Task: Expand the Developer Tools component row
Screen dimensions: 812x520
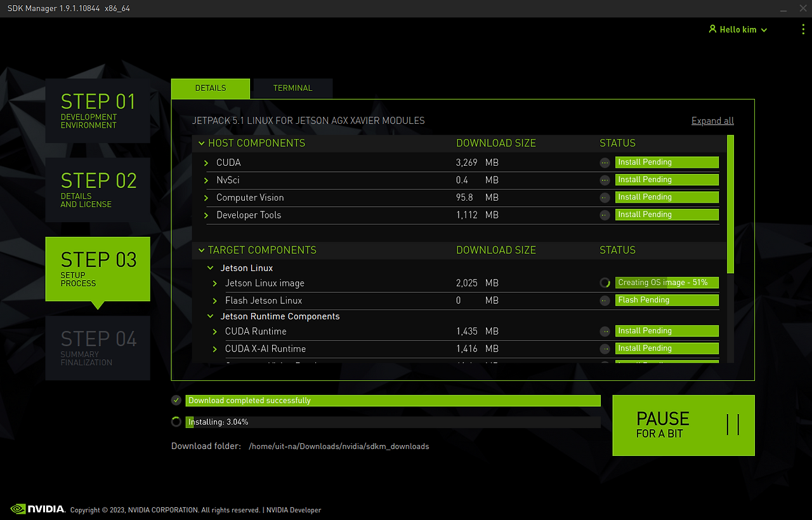Action: coord(206,215)
